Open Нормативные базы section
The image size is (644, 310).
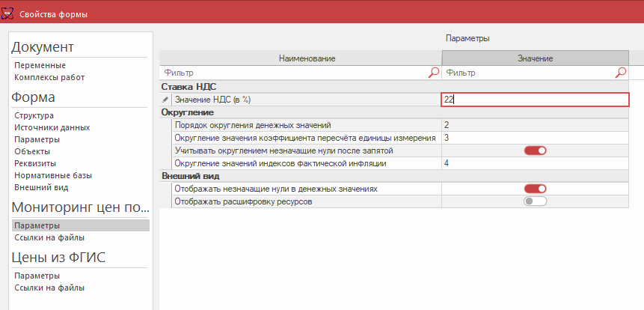[53, 175]
